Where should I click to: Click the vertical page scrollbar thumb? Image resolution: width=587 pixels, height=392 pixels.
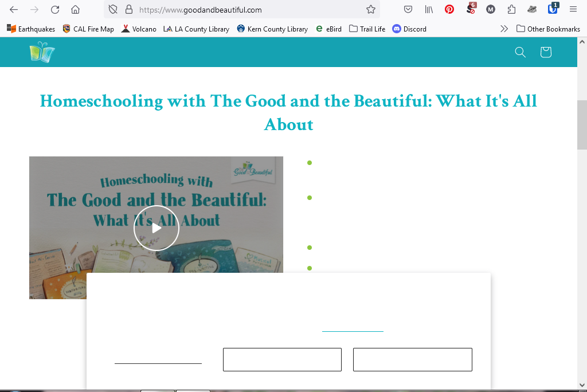582,125
